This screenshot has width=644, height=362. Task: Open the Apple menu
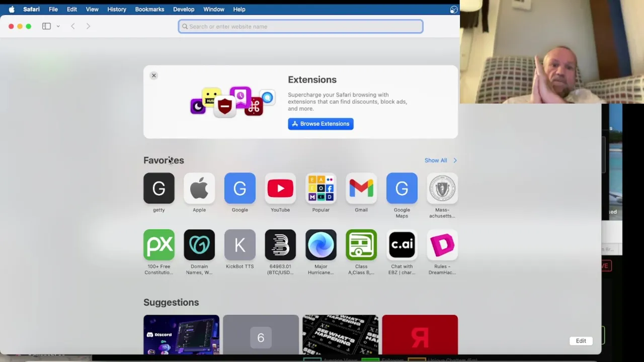11,9
